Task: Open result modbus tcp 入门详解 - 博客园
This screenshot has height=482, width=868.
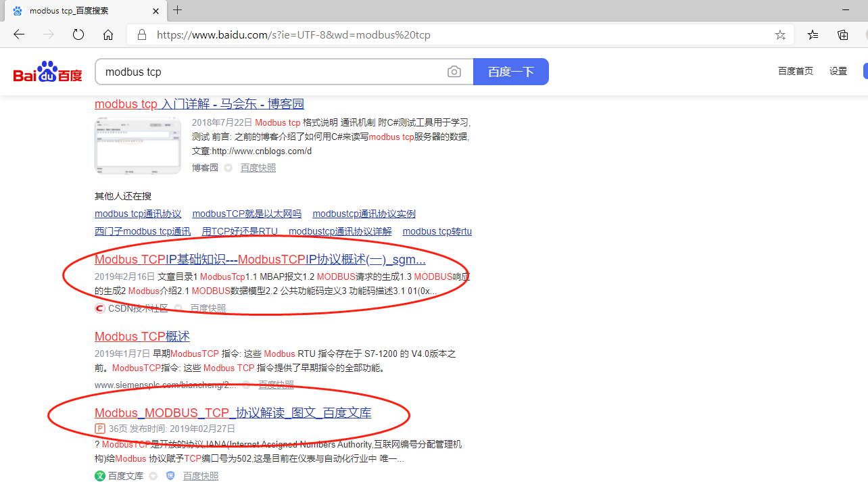Action: coord(199,104)
